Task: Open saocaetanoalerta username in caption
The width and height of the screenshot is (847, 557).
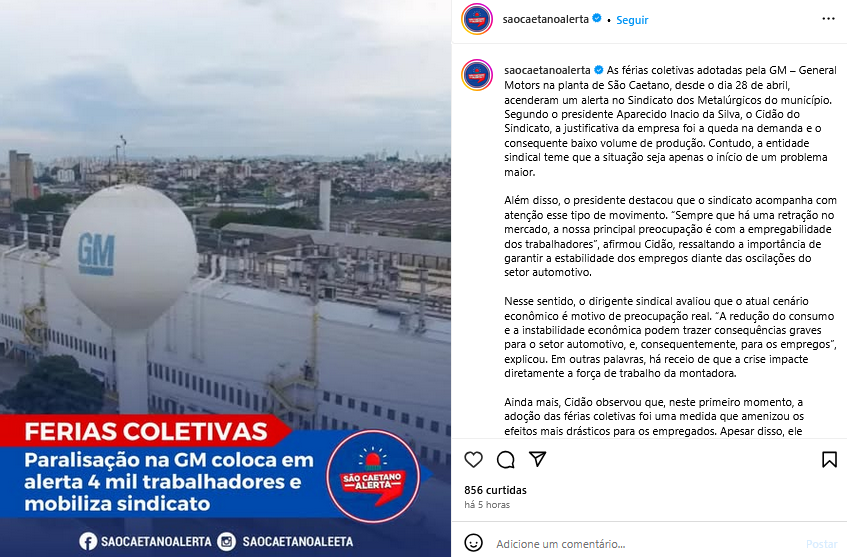Action: (x=547, y=70)
